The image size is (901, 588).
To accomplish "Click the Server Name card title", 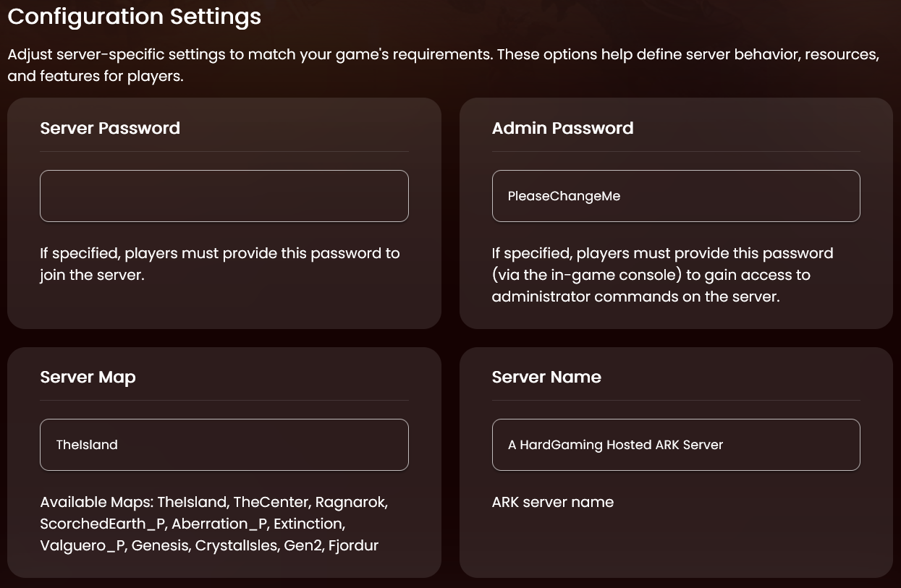I will point(546,377).
